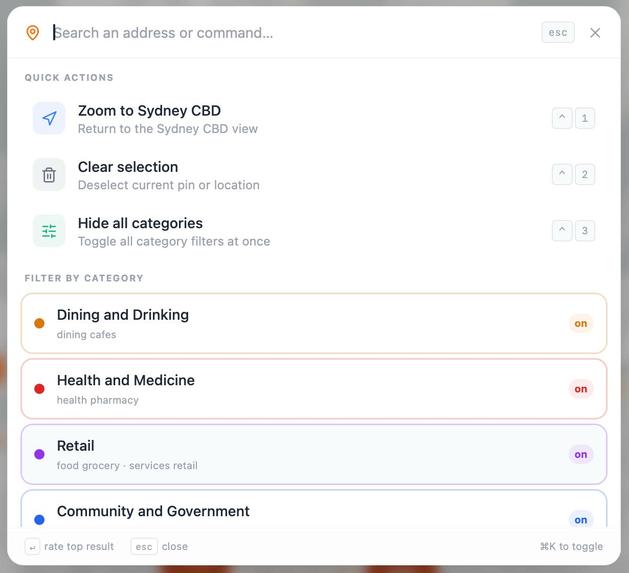Run the Zoom to Sydney CBD action
Image resolution: width=629 pixels, height=573 pixels.
pos(314,119)
